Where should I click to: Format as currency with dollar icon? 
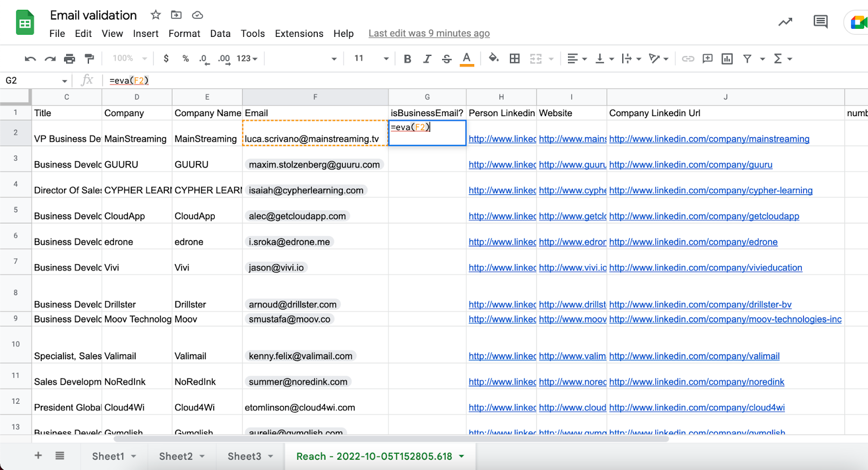coord(166,59)
